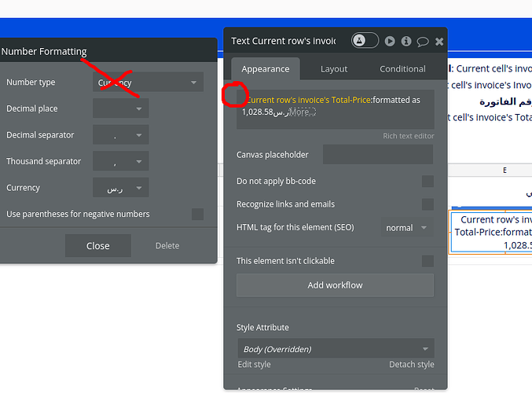The height and width of the screenshot is (393, 532).
Task: Check This element isn't clickable
Action: pos(427,261)
